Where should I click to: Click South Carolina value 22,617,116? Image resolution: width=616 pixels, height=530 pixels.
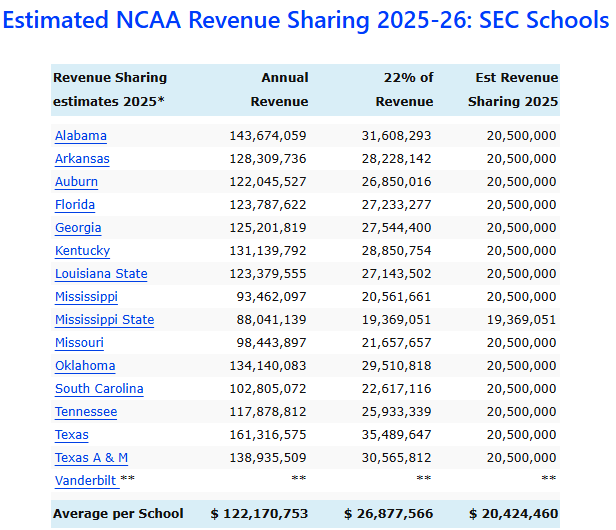pos(396,389)
